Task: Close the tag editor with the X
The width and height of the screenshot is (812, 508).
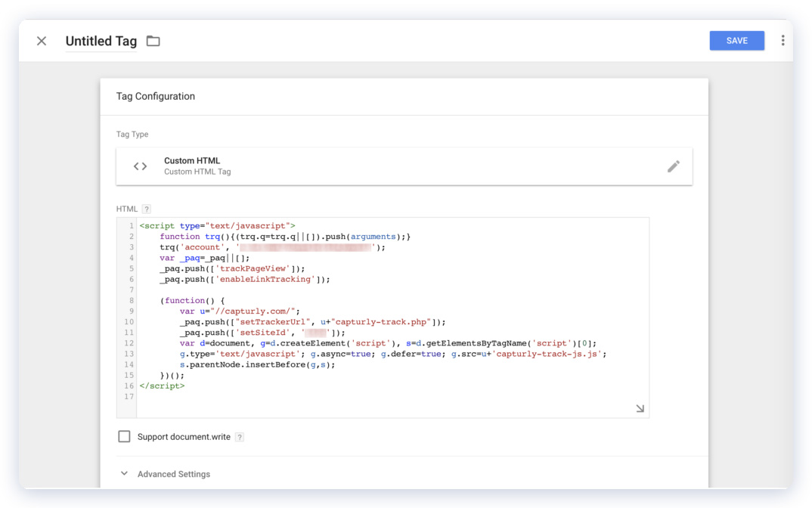Action: 42,41
